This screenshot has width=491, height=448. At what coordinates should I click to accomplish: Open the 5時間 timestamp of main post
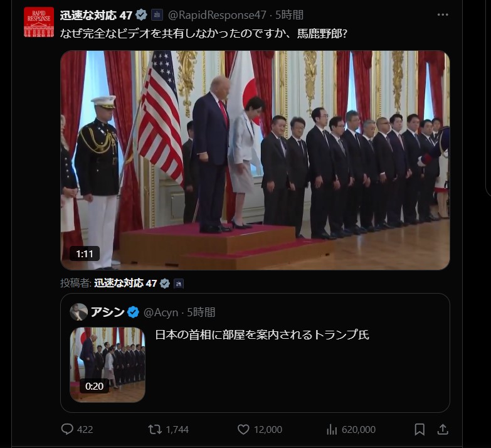289,15
